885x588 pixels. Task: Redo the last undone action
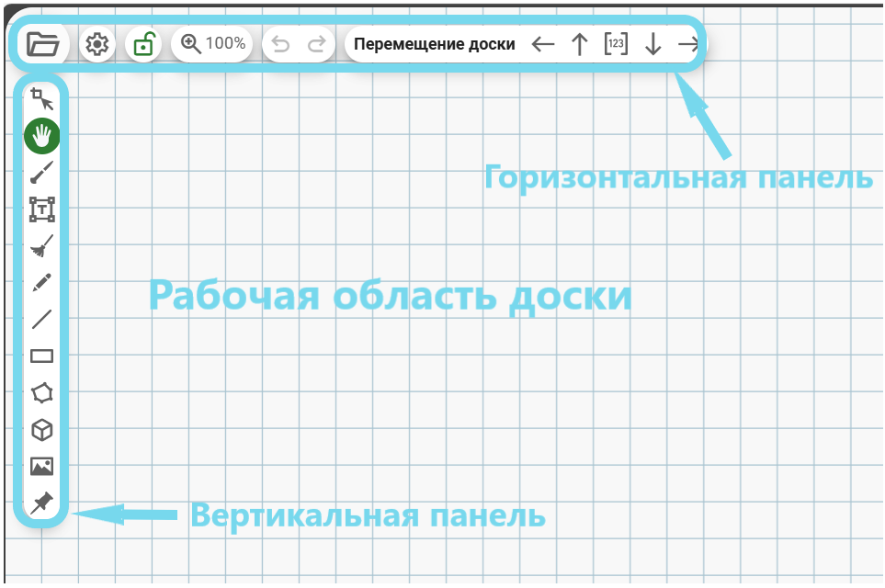pyautogui.click(x=316, y=44)
